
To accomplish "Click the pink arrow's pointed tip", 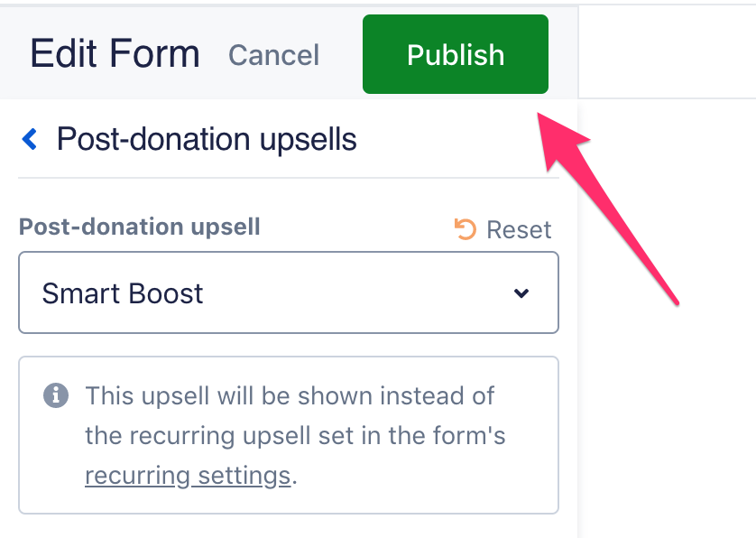I will [542, 116].
